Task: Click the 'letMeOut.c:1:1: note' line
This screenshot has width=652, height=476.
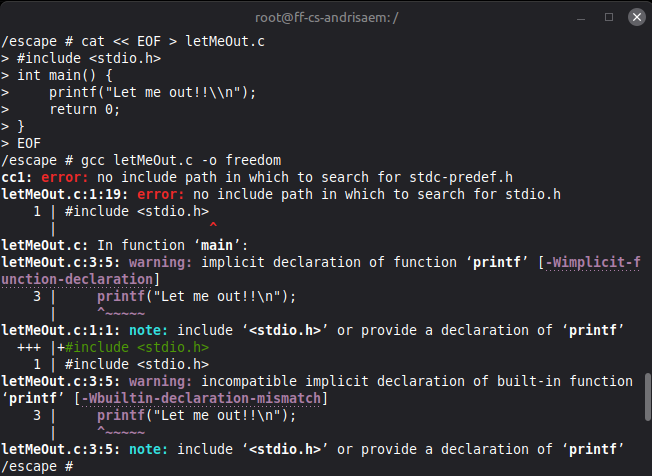Action: 313,330
